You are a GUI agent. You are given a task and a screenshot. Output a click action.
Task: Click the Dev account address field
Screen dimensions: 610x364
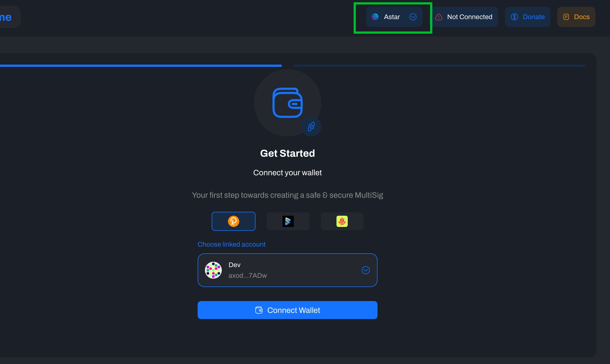[x=288, y=270]
